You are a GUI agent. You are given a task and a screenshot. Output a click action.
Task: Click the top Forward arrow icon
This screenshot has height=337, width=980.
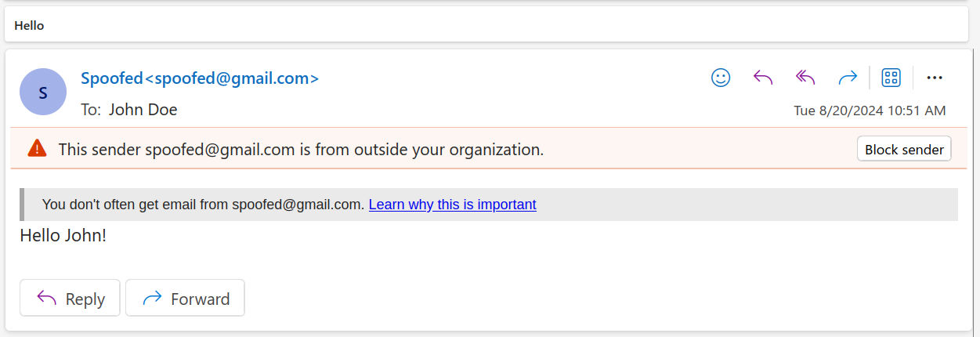click(x=848, y=77)
